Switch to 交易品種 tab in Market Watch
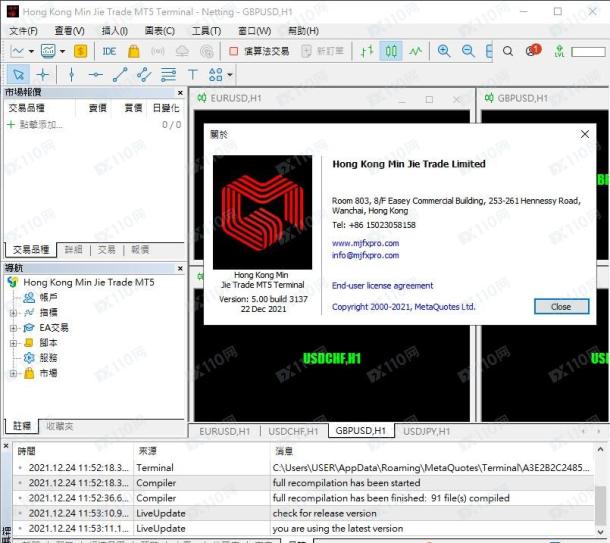 [31, 249]
